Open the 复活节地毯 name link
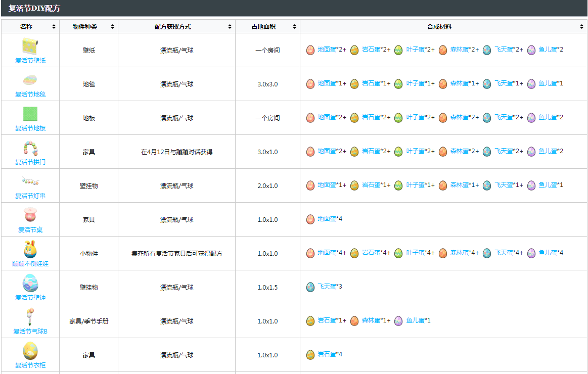The width and height of the screenshot is (588, 374). click(30, 94)
